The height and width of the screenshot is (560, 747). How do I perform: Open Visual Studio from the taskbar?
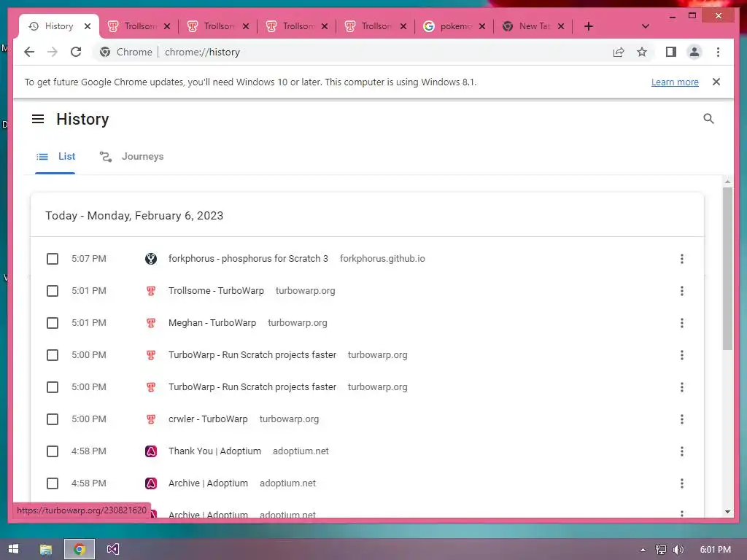pos(113,549)
